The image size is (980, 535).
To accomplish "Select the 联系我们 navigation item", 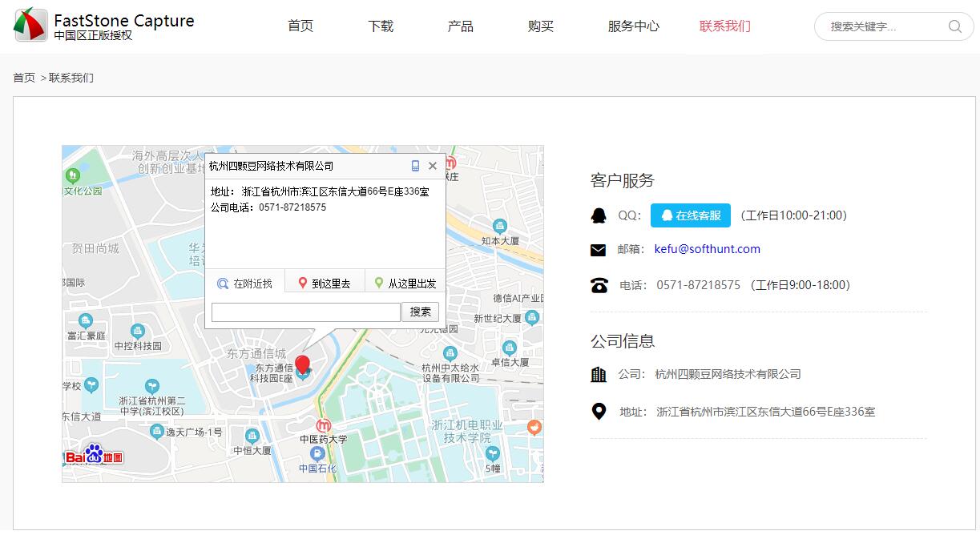I will point(725,26).
